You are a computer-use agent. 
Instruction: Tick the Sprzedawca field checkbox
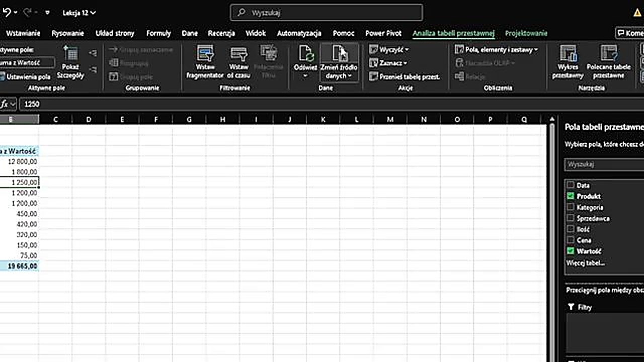click(571, 218)
